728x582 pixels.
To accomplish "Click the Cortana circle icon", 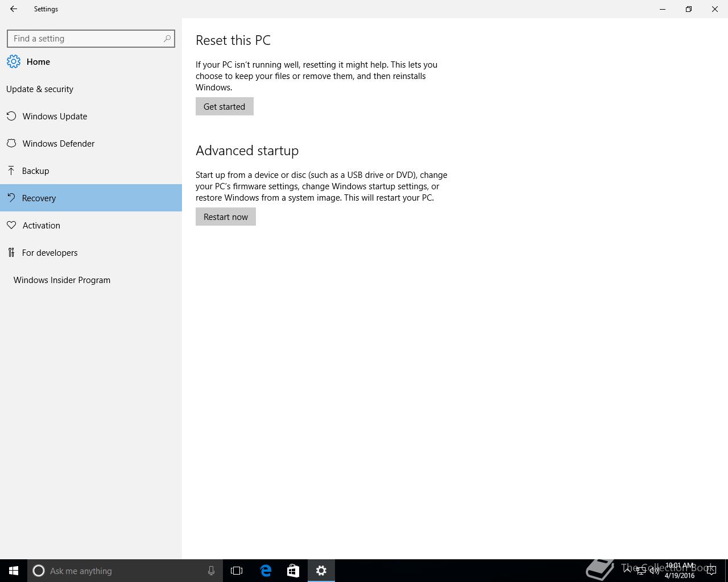I will coord(39,571).
